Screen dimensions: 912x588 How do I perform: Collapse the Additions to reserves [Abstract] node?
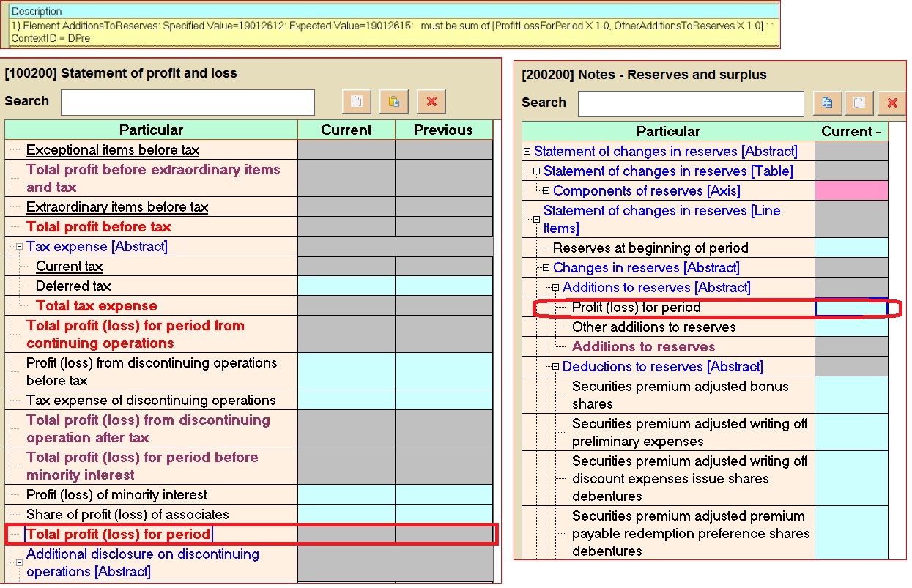point(555,288)
